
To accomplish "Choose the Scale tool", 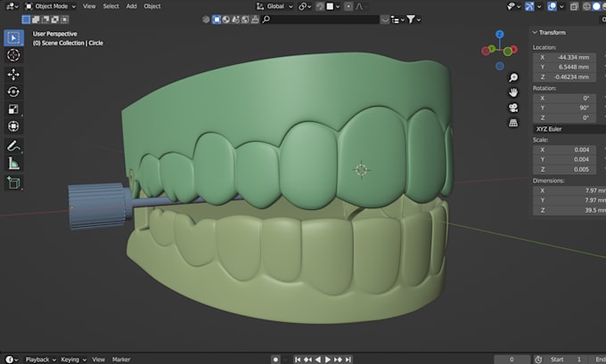I will (13, 109).
